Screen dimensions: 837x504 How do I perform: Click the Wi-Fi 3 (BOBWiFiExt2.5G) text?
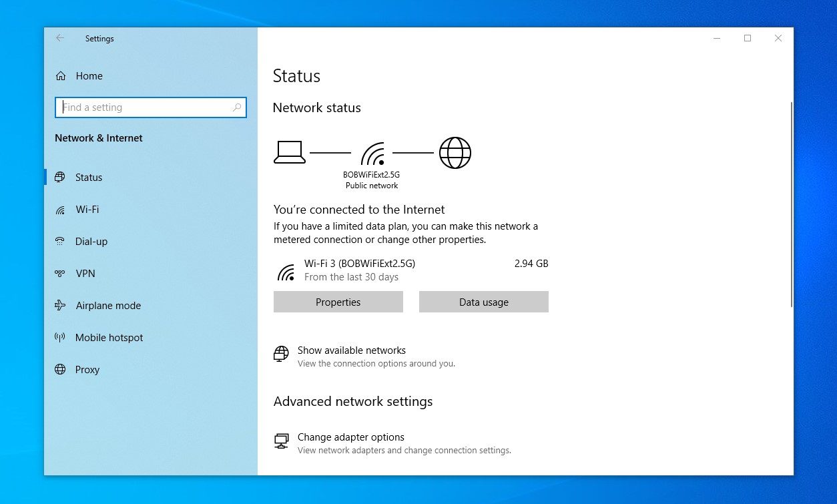tap(360, 264)
